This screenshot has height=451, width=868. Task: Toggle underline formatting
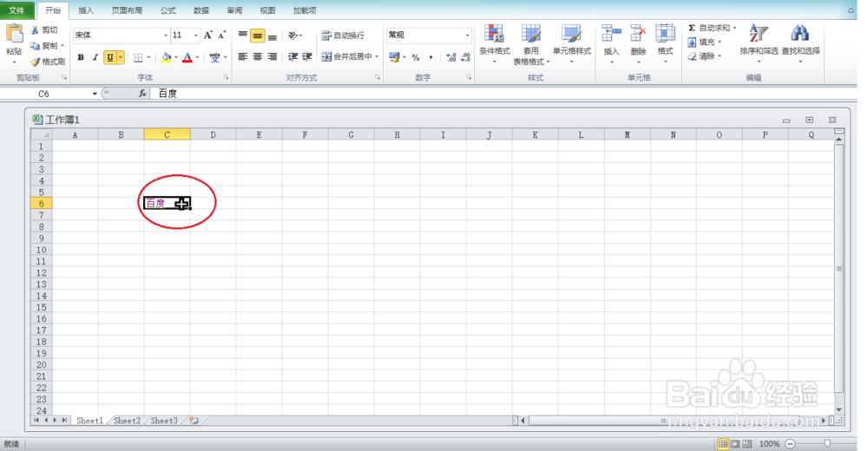coord(109,57)
